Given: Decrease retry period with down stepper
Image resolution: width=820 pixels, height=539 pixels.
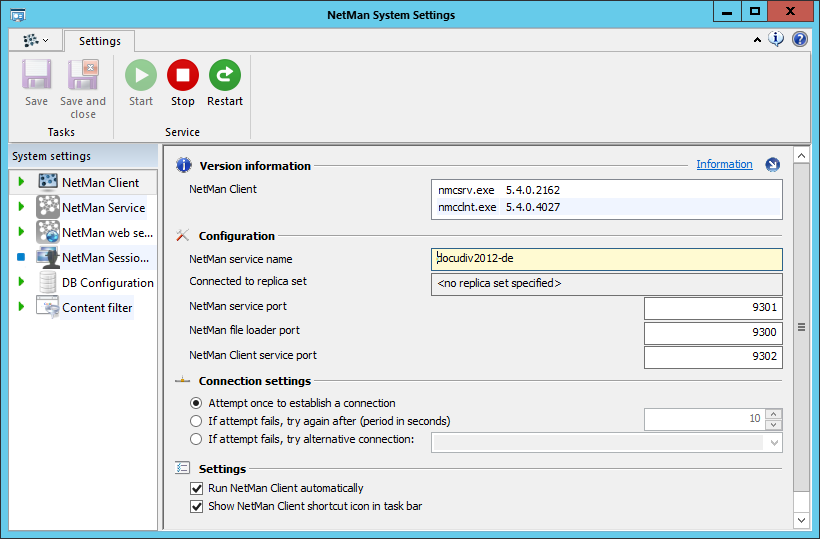Looking at the screenshot, I should (x=773, y=425).
